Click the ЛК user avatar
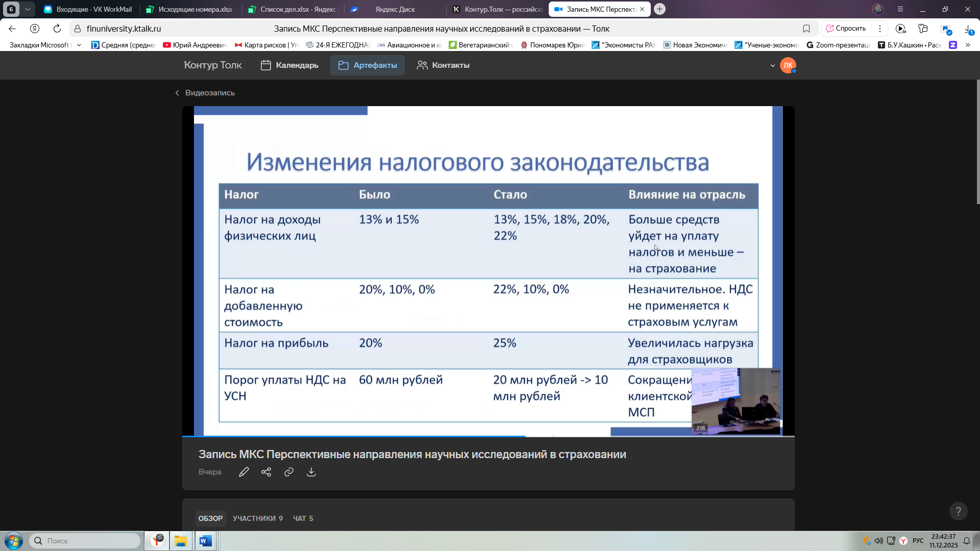Viewport: 980px width, 551px height. click(788, 65)
